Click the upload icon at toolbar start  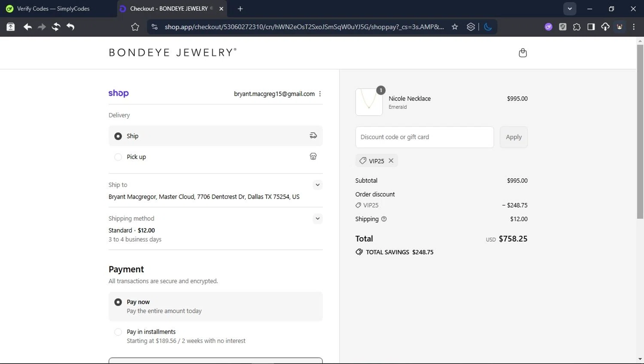click(x=11, y=27)
